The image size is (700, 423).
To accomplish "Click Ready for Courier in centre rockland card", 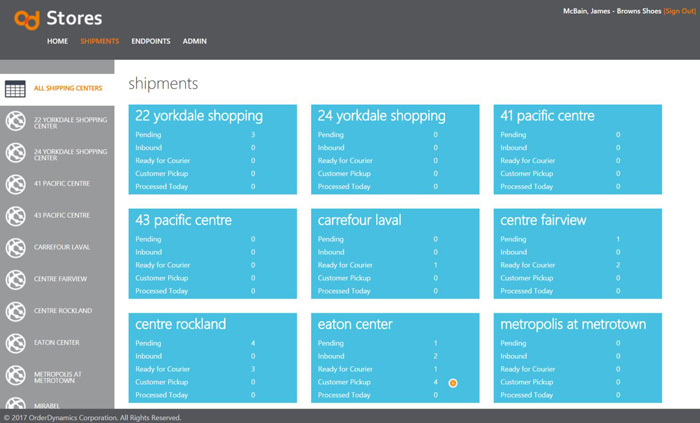I will click(x=196, y=369).
